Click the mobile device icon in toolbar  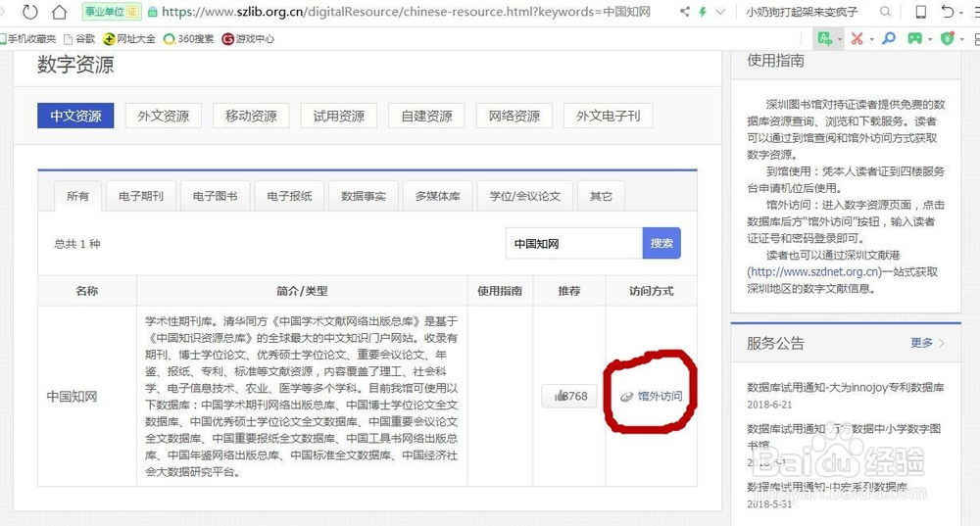pos(920,11)
